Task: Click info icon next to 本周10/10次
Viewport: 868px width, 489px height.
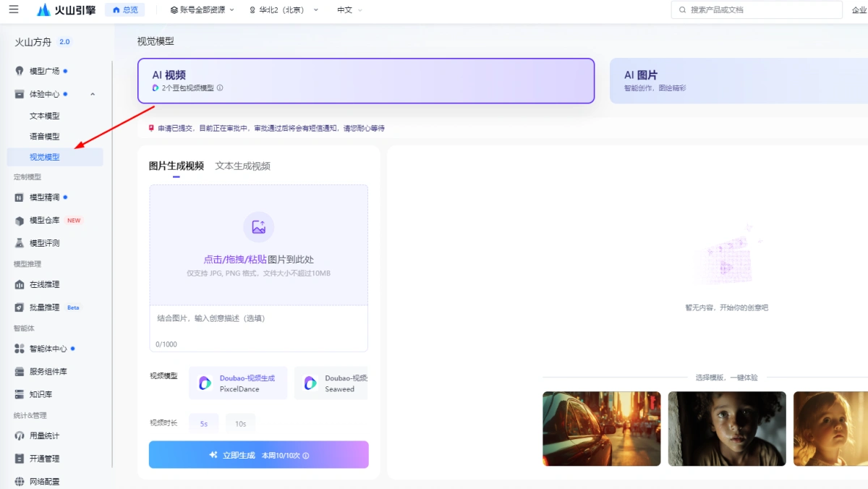Action: click(306, 456)
